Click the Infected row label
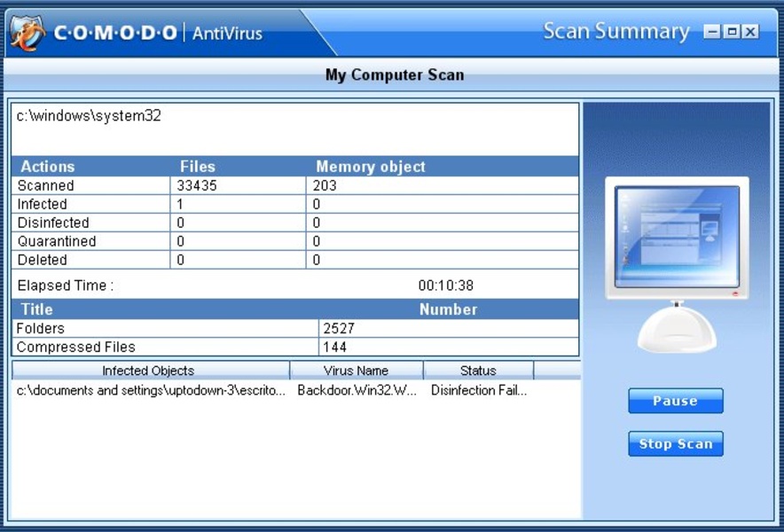The height and width of the screenshot is (532, 784). 42,204
